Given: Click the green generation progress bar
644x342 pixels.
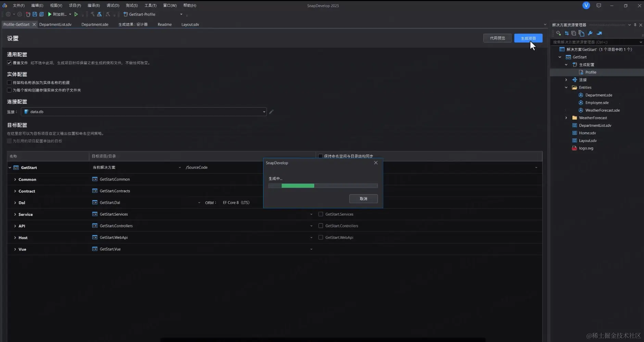Looking at the screenshot, I should [298, 185].
